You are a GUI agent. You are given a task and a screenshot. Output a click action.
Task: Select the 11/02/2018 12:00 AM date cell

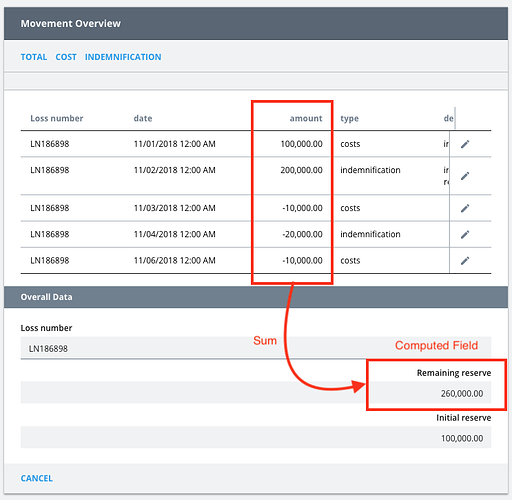pos(175,170)
